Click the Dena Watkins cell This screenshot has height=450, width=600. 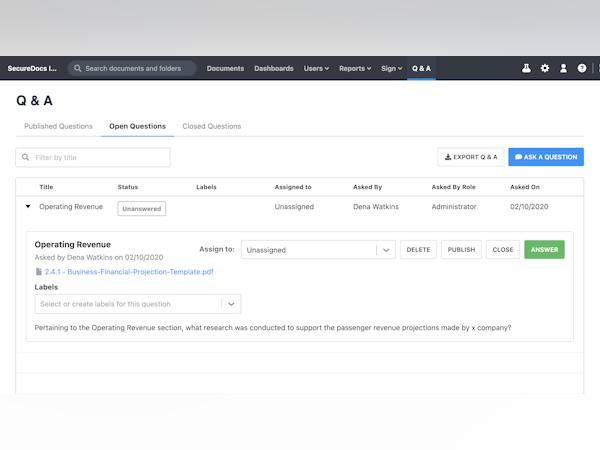pos(376,207)
